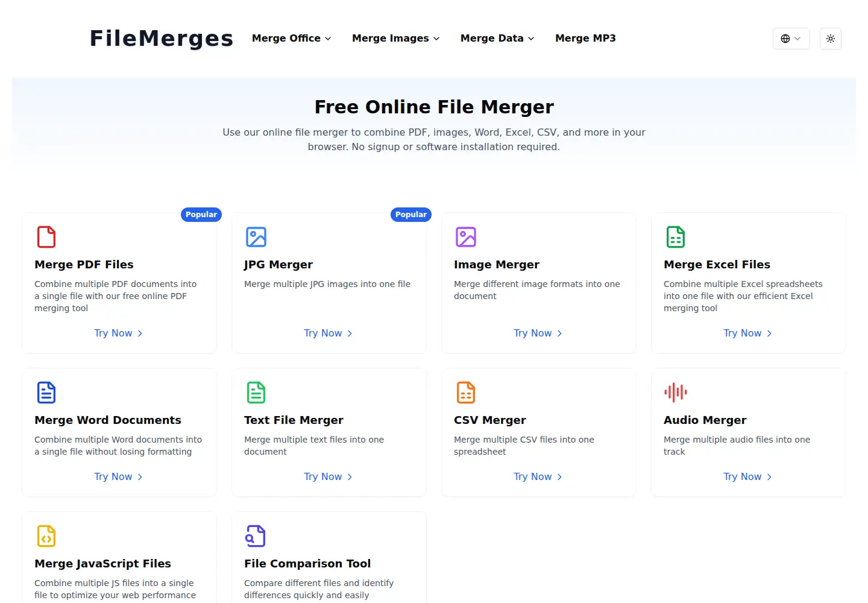This screenshot has width=868, height=603.
Task: Click Try Now under CSV Merger
Action: pyautogui.click(x=538, y=476)
